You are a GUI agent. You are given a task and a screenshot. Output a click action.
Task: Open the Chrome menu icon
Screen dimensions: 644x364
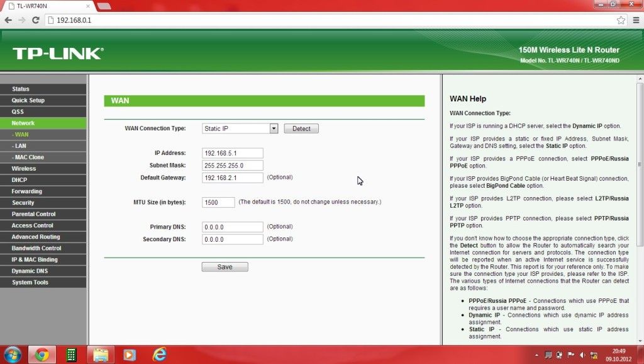(x=636, y=20)
